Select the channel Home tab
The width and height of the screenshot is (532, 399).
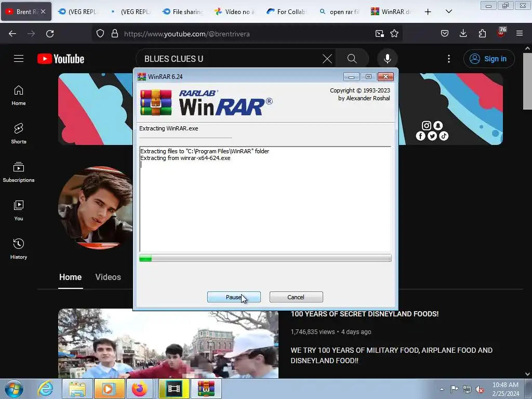click(x=70, y=277)
